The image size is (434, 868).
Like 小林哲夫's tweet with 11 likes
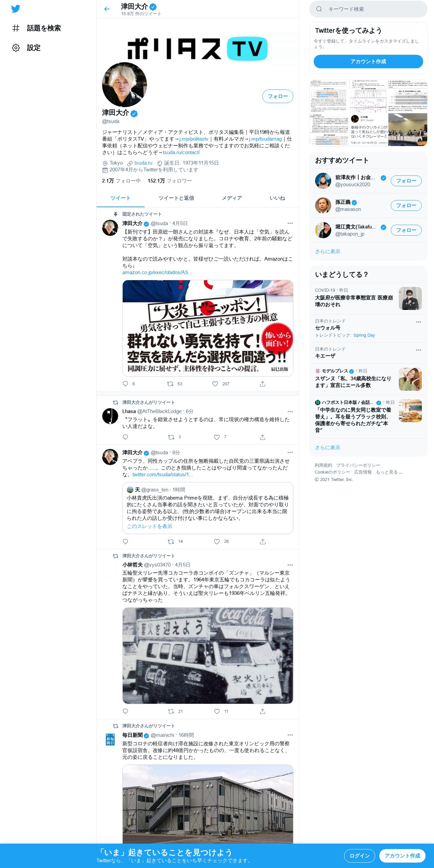(217, 711)
